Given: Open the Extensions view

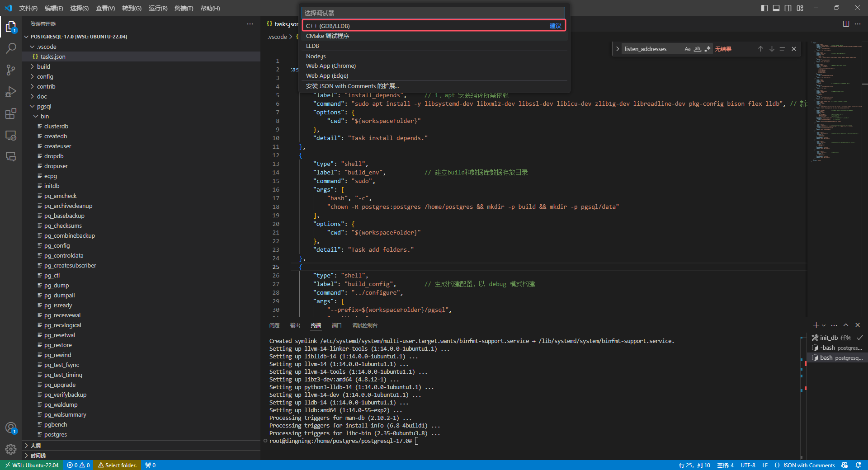Looking at the screenshot, I should tap(11, 113).
